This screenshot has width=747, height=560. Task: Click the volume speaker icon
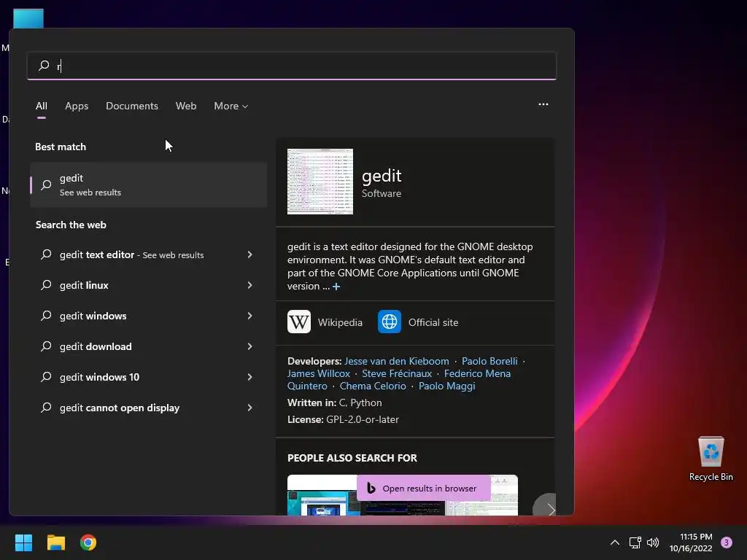coord(653,542)
